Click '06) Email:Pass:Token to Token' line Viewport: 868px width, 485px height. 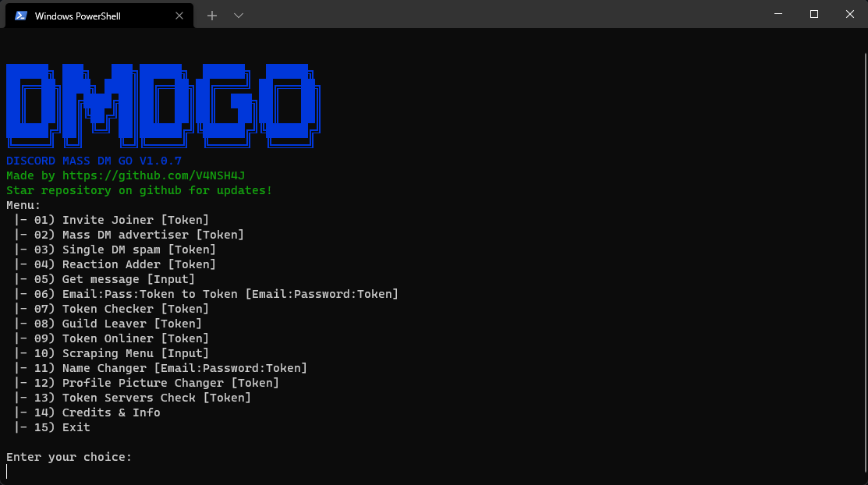coord(207,294)
